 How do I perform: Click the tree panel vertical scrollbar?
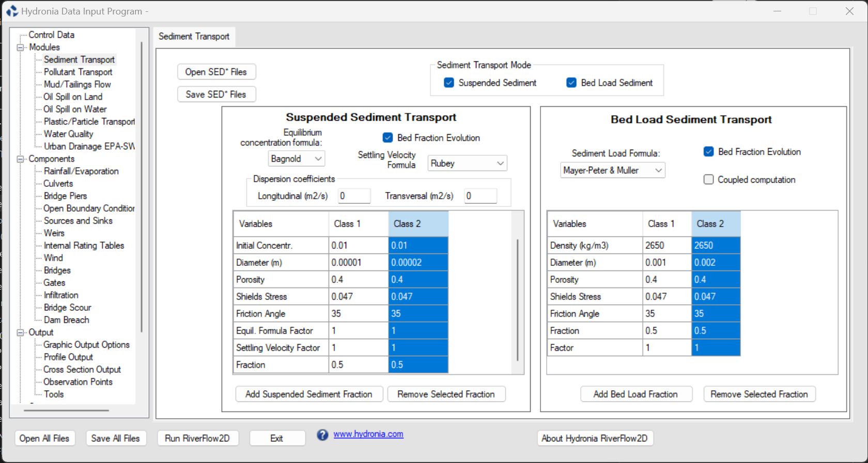[x=141, y=186]
